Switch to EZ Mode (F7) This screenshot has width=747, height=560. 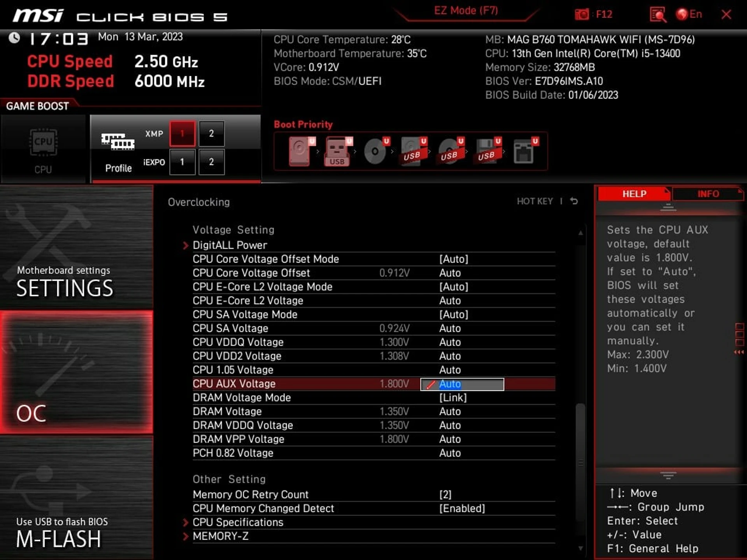[x=466, y=10]
